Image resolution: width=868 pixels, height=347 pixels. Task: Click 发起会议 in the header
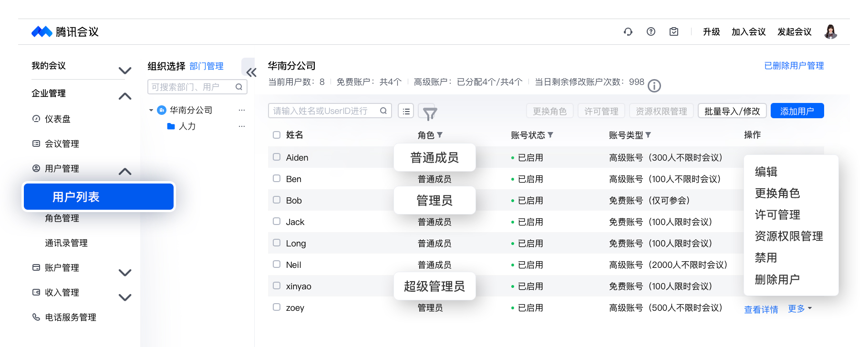(795, 32)
